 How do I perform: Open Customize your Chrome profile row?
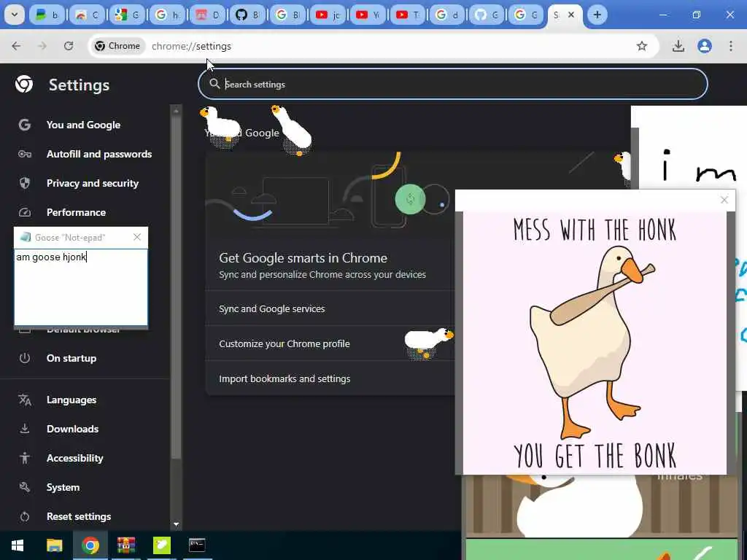[x=330, y=343]
